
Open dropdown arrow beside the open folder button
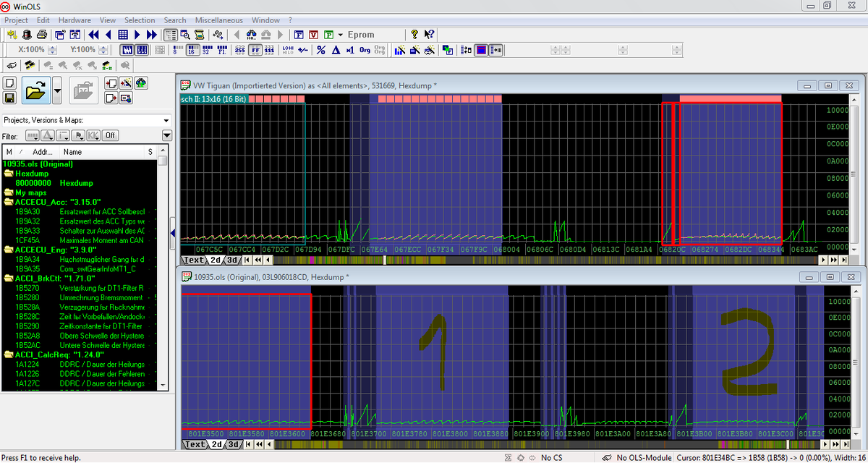(57, 90)
